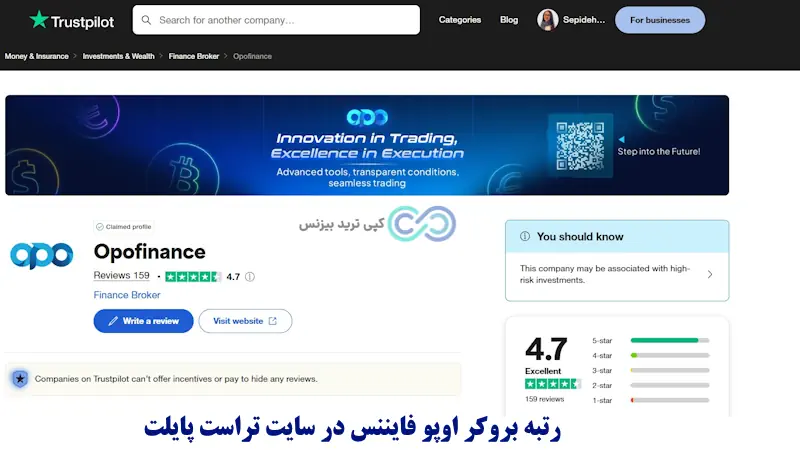Open the Blog page
800x450 pixels.
tap(509, 20)
